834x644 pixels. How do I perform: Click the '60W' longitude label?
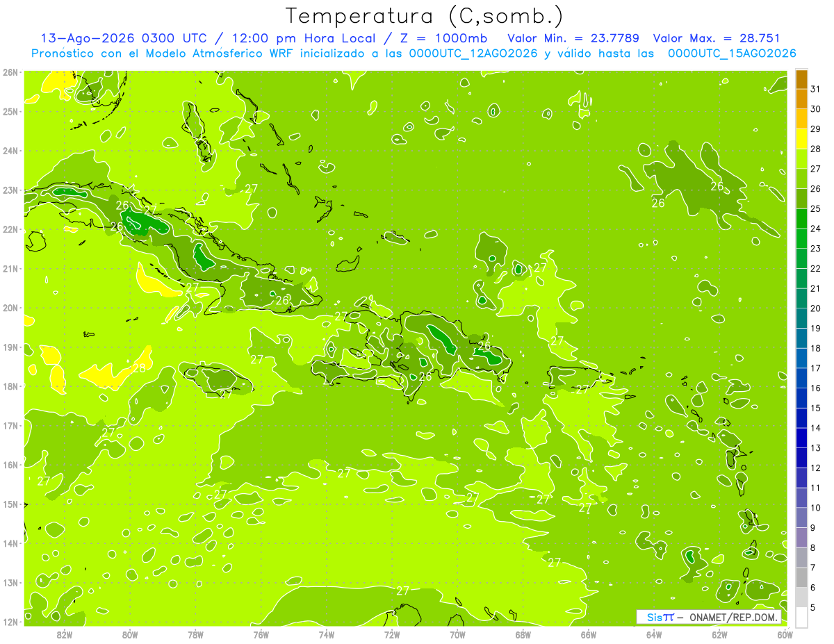(785, 634)
